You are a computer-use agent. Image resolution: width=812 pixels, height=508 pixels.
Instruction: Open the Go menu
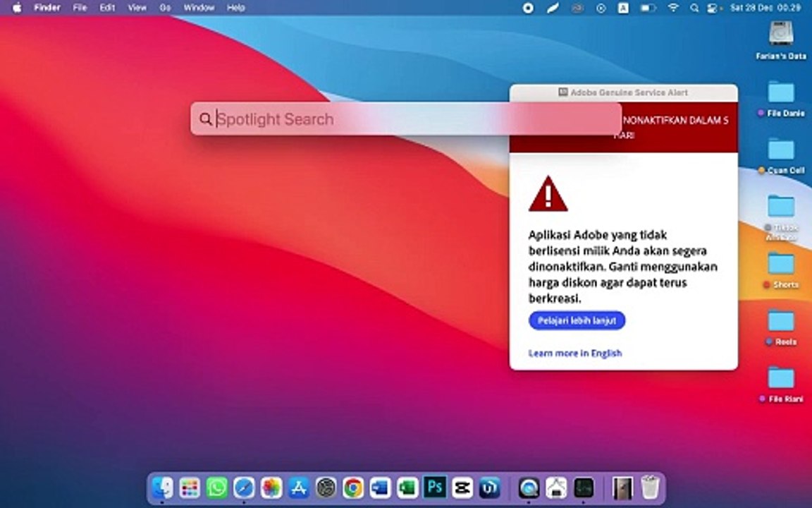165,8
